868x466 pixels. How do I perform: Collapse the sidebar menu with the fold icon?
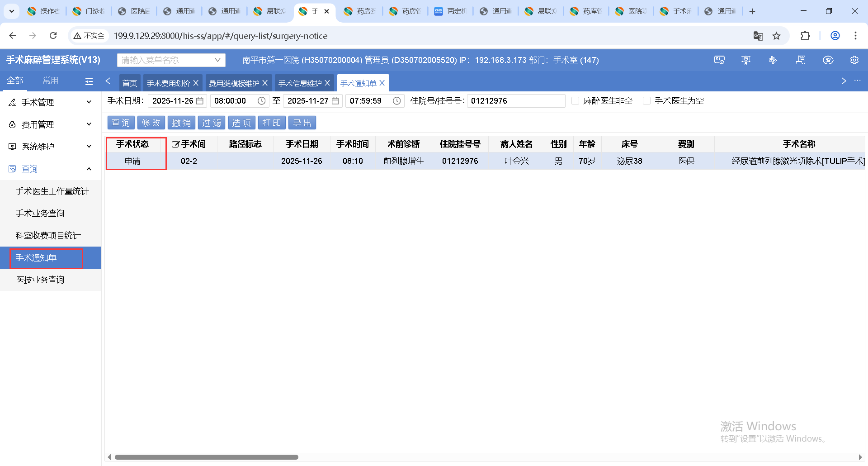[89, 81]
